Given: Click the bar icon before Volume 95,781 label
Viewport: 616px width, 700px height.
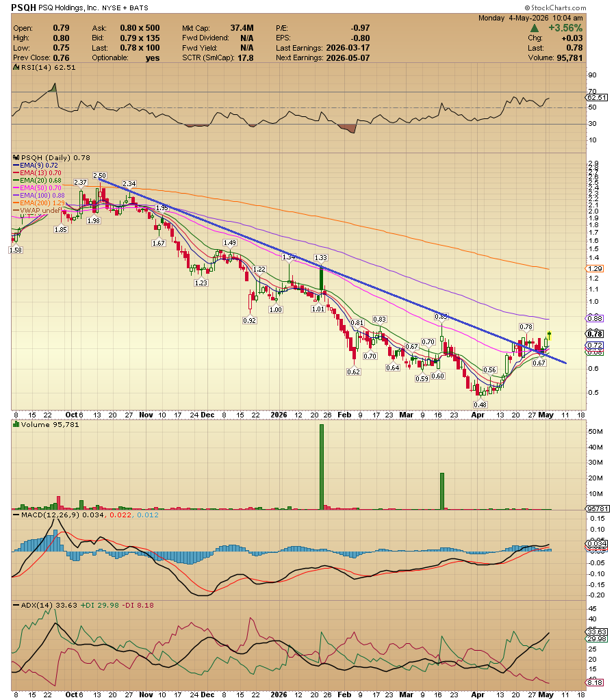Looking at the screenshot, I should pos(16,424).
